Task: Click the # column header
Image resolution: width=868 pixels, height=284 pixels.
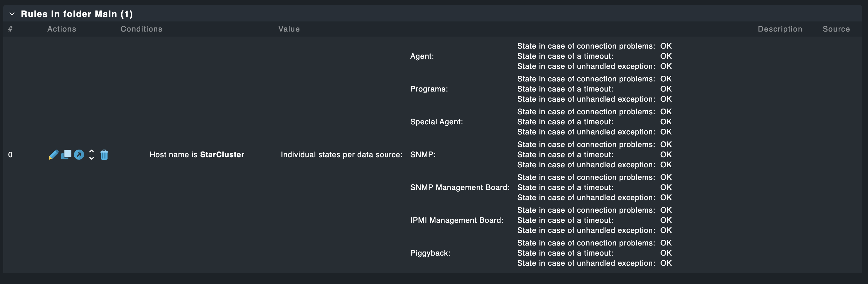Action: pyautogui.click(x=10, y=29)
